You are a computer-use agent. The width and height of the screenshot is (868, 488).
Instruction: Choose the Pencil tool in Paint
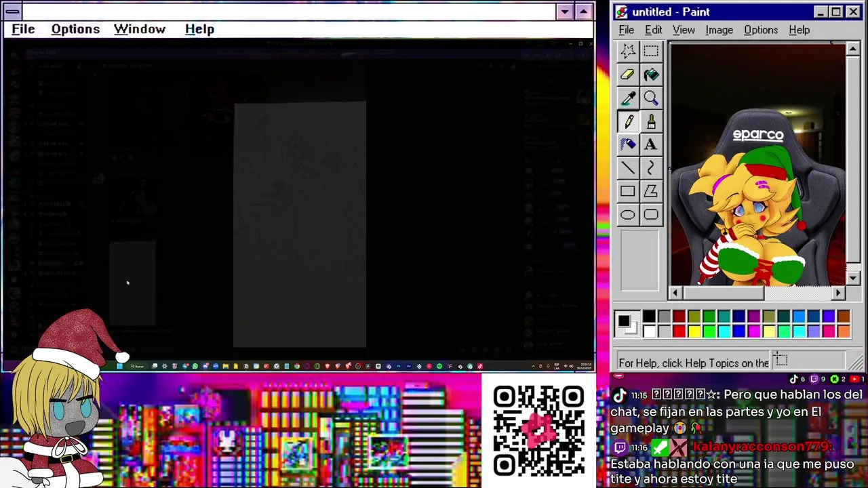click(x=628, y=121)
